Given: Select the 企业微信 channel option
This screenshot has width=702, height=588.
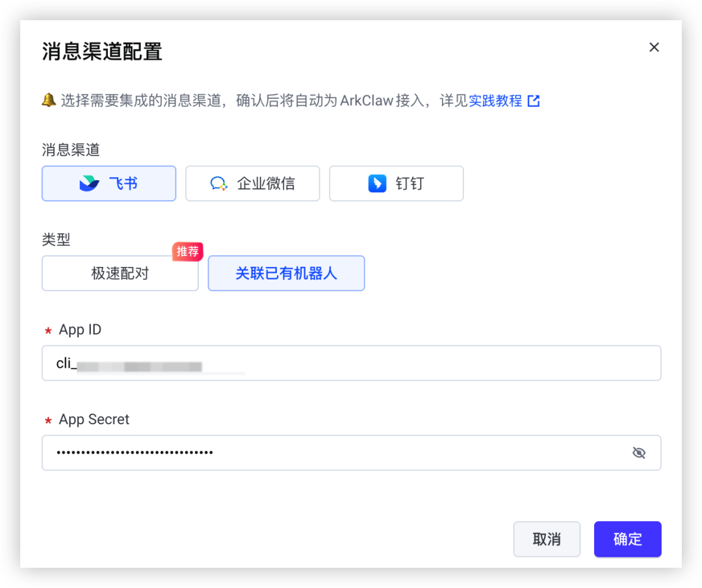Looking at the screenshot, I should (x=252, y=183).
